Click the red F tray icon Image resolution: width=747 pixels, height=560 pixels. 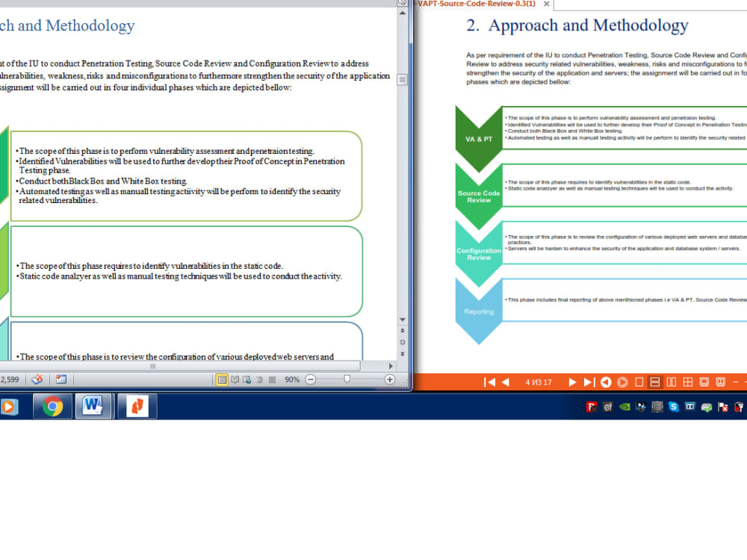click(592, 407)
